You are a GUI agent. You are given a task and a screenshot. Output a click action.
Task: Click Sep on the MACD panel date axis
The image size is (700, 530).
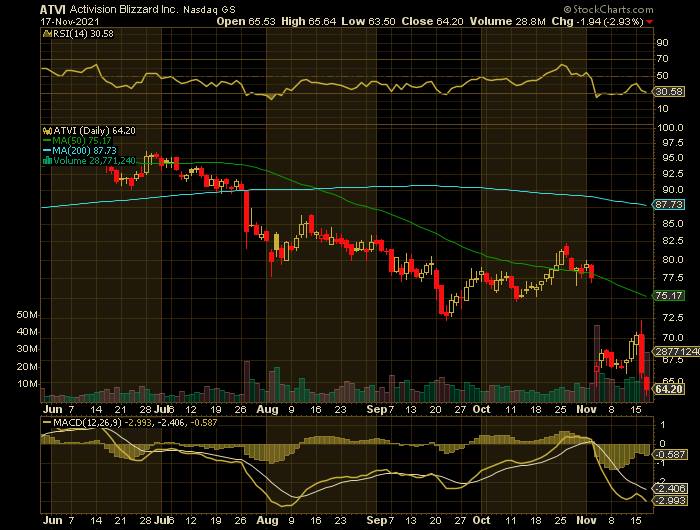377,521
